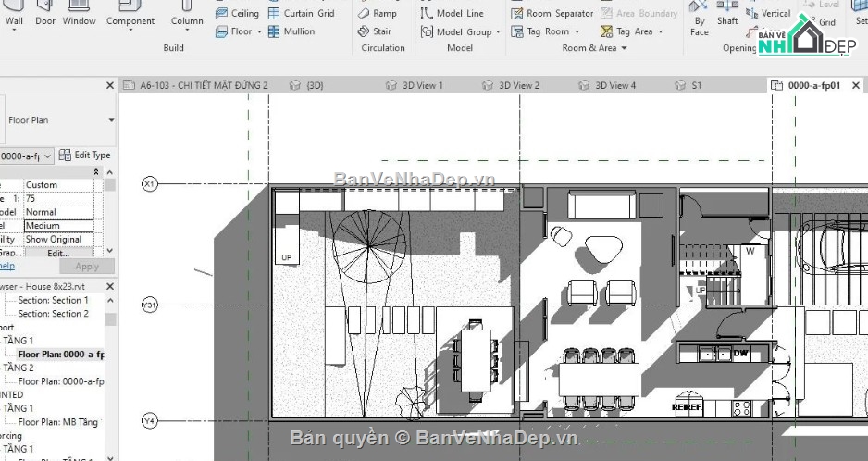Open the Tag Area dropdown arrow

coord(661,32)
